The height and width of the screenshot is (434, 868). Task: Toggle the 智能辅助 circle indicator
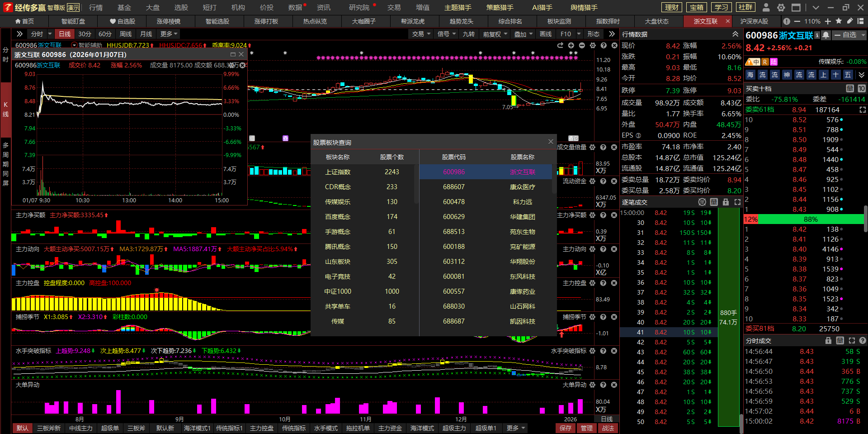click(x=74, y=45)
